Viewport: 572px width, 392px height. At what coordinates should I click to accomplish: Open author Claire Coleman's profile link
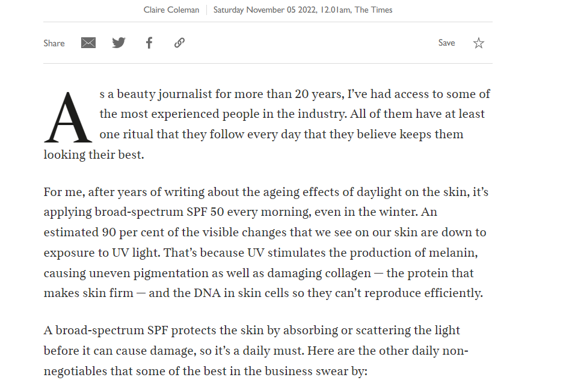click(171, 10)
